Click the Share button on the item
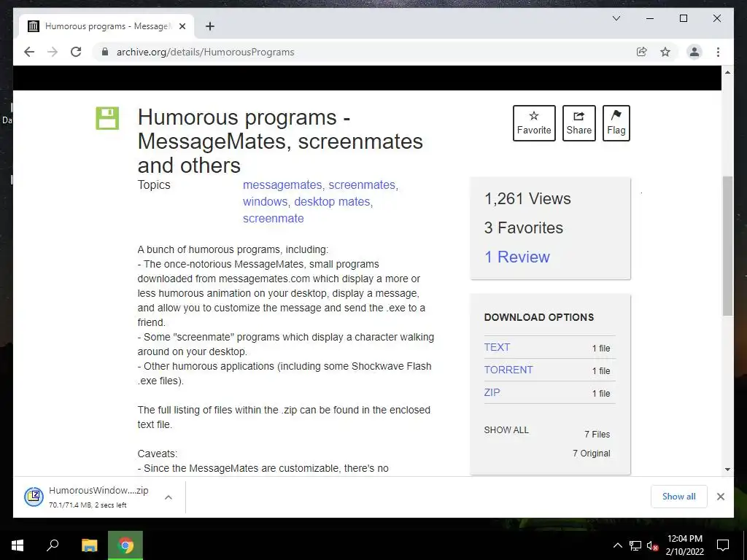Screen dimensions: 747x560 pos(578,123)
